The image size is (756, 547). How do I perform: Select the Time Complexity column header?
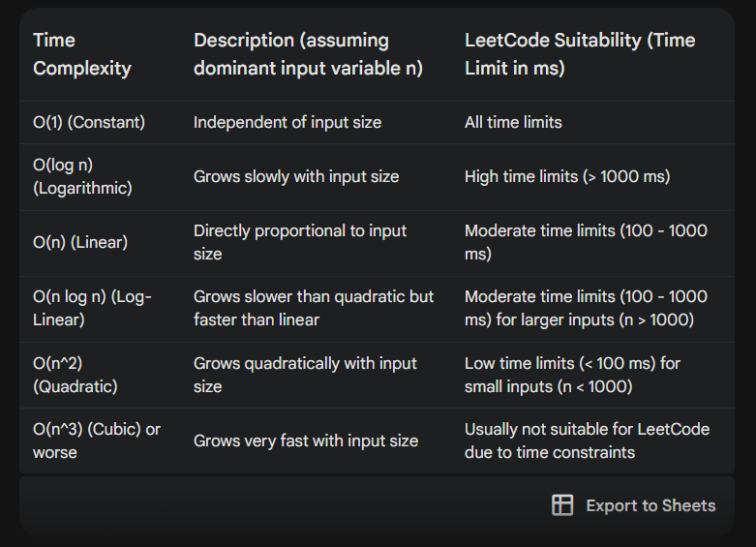(x=82, y=54)
